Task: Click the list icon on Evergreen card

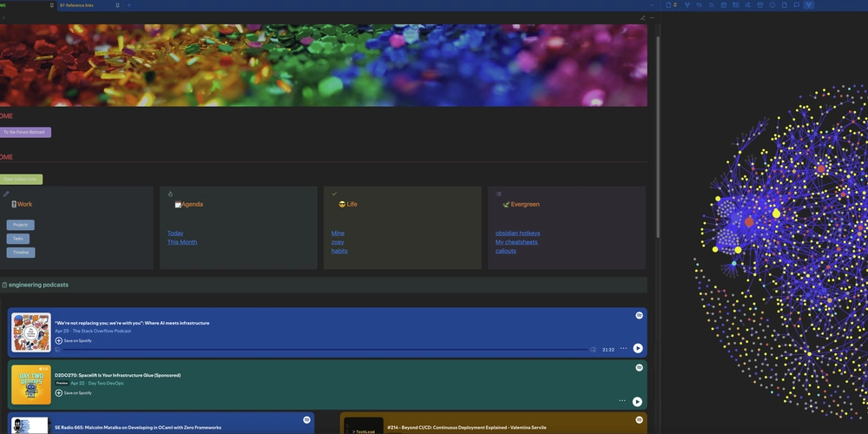Action: tap(499, 194)
